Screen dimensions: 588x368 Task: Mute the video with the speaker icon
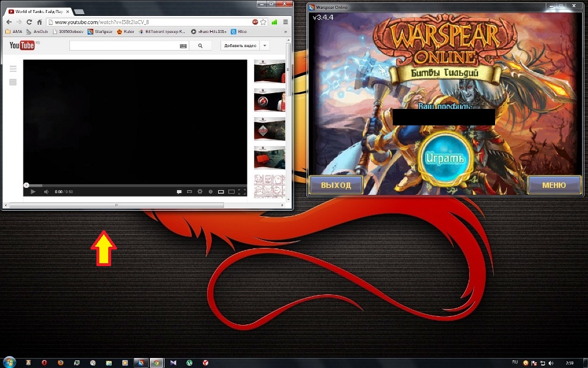[x=46, y=191]
